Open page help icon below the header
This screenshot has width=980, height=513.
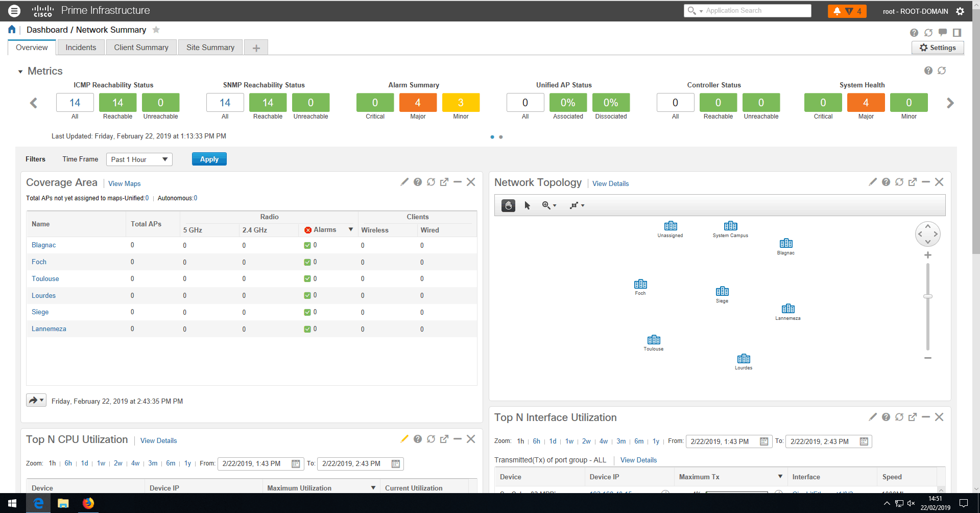(914, 33)
